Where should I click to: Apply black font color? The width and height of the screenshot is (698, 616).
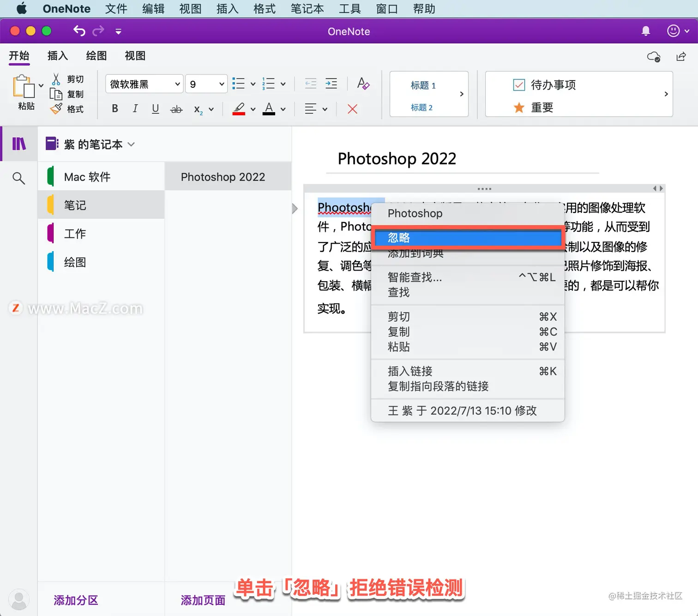click(x=269, y=109)
